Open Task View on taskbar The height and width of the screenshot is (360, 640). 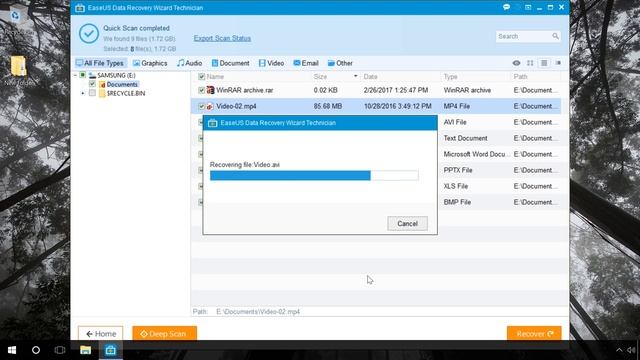click(60, 350)
